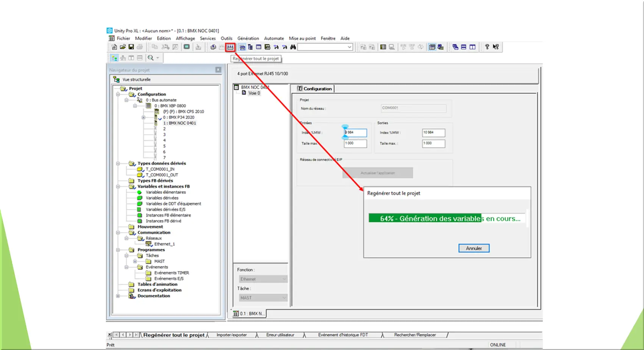Select the Functional view icon in navigator toolbar
The height and width of the screenshot is (350, 644).
point(123,58)
